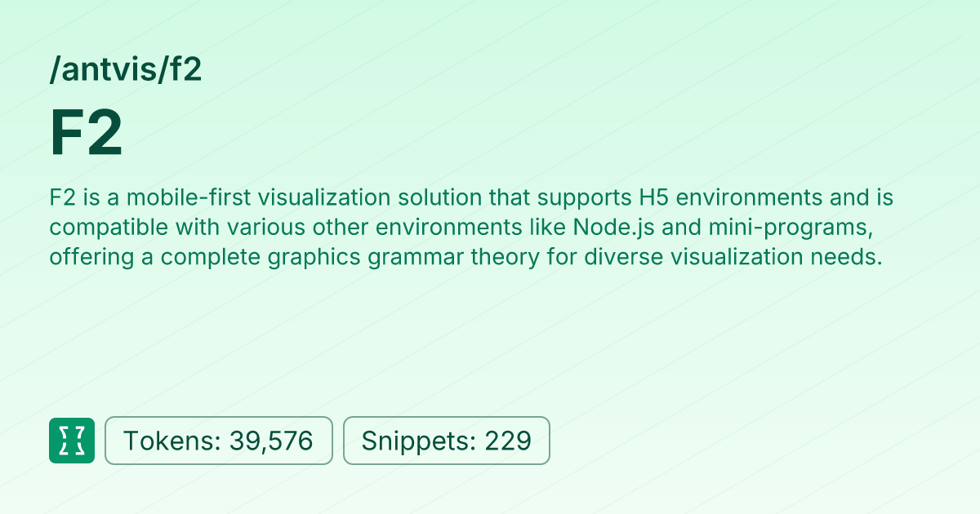Open the /antvis/f2 repository path
The height and width of the screenshot is (514, 980).
(x=125, y=71)
